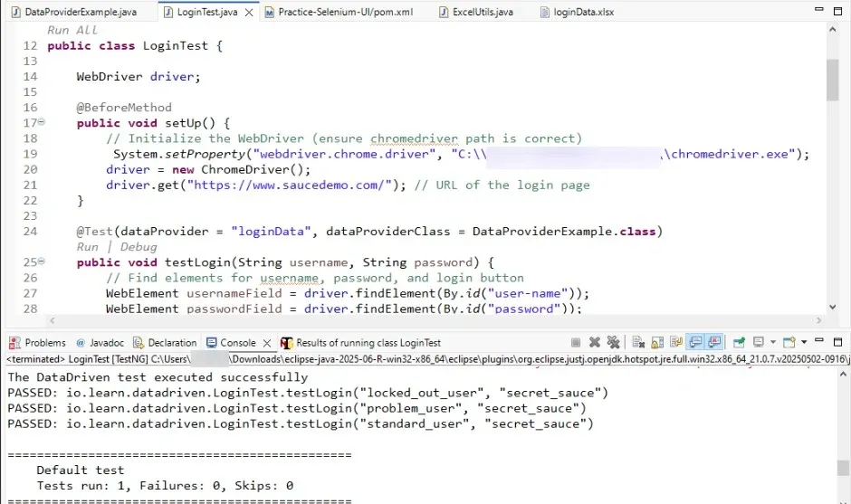
Task: Click "The DataDriven test executed successfully" line
Action: (158, 377)
